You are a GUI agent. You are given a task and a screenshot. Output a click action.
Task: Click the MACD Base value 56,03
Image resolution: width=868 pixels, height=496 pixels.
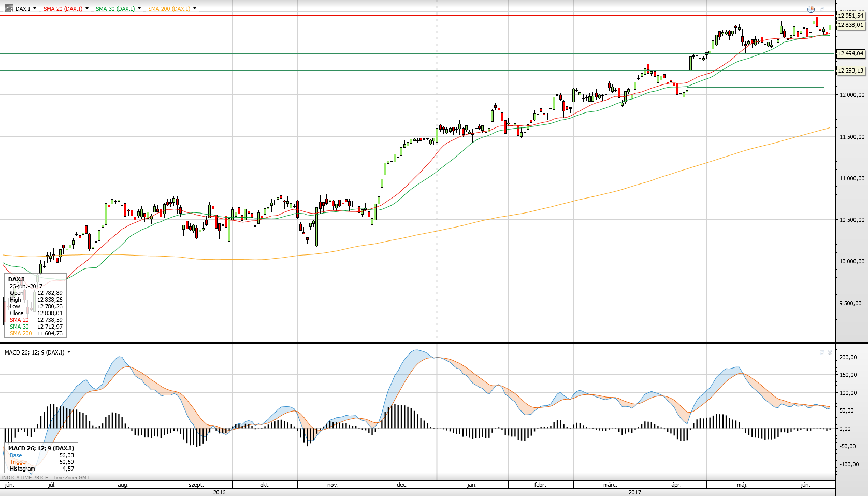[66, 455]
